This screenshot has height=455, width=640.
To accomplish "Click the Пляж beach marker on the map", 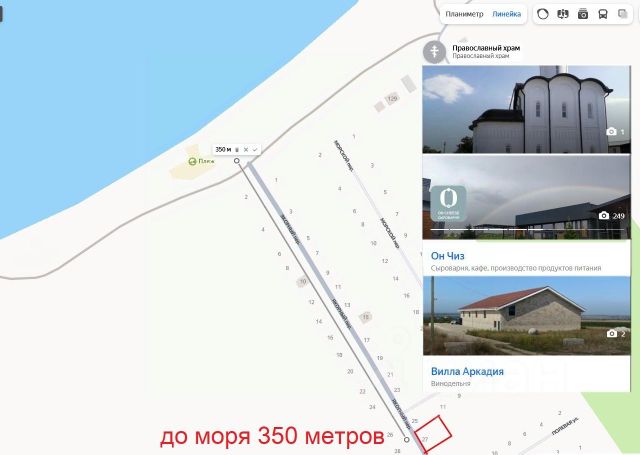I will [201, 161].
